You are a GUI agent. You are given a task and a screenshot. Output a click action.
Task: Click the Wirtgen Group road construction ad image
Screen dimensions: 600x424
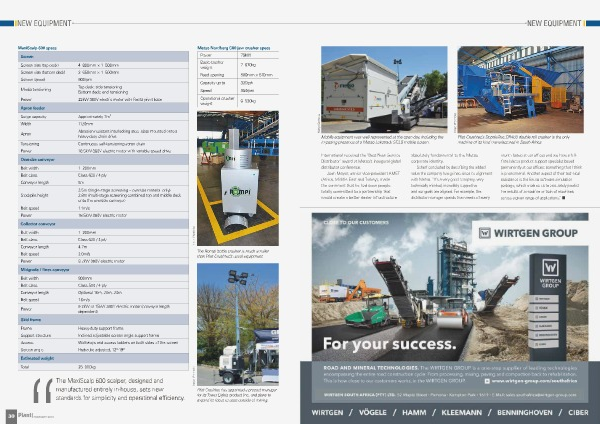click(450, 287)
